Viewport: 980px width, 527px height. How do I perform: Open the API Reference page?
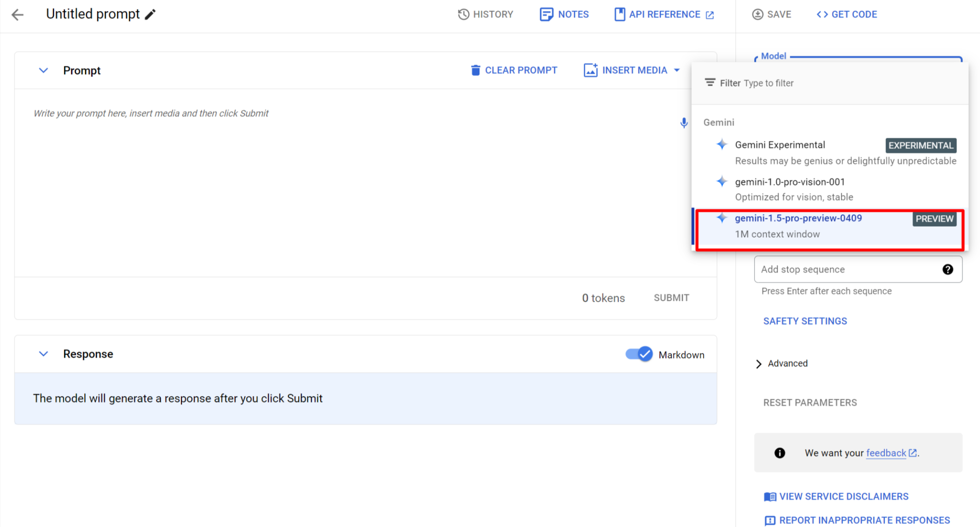663,14
